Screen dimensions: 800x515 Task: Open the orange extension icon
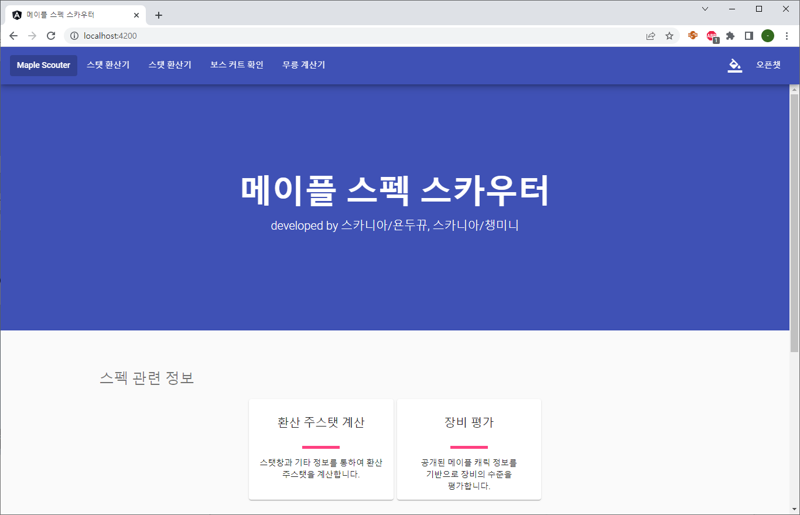click(x=692, y=36)
